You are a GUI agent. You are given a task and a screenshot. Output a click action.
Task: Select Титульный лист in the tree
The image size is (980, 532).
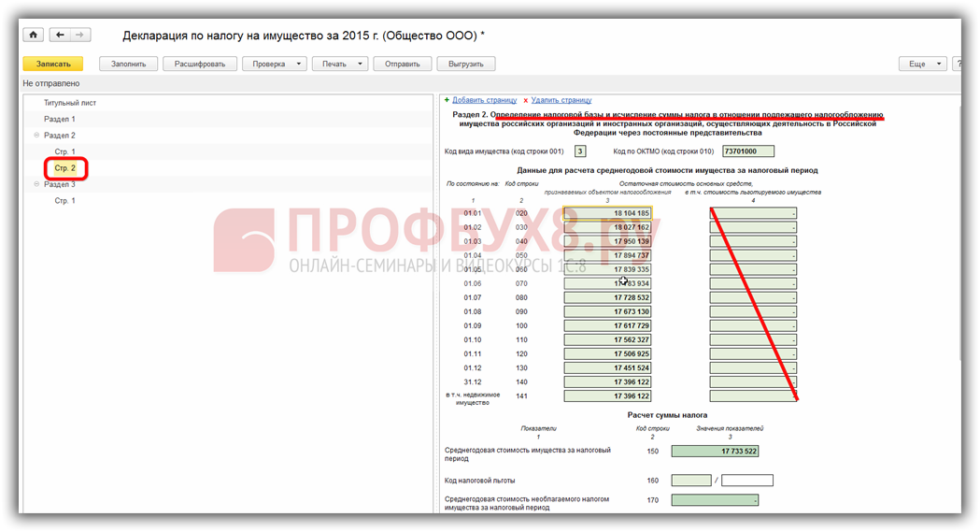[70, 103]
